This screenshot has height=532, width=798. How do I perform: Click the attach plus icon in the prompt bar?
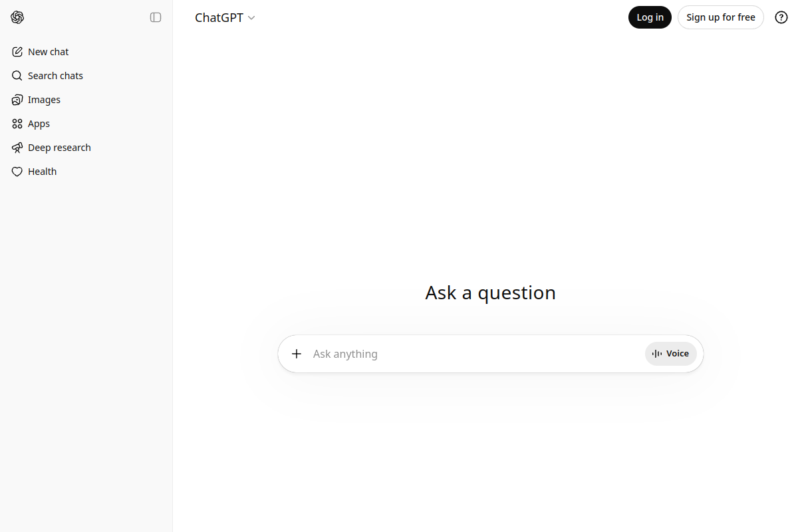[x=297, y=353]
